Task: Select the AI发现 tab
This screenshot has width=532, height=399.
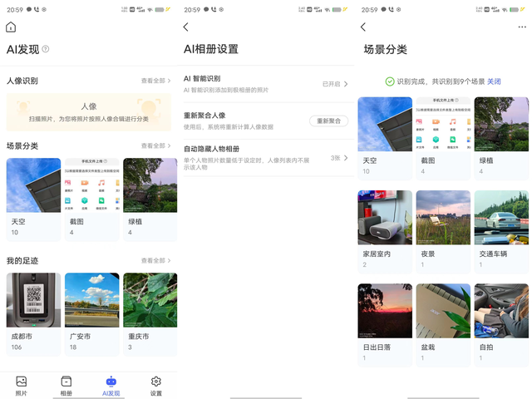Action: tap(111, 386)
